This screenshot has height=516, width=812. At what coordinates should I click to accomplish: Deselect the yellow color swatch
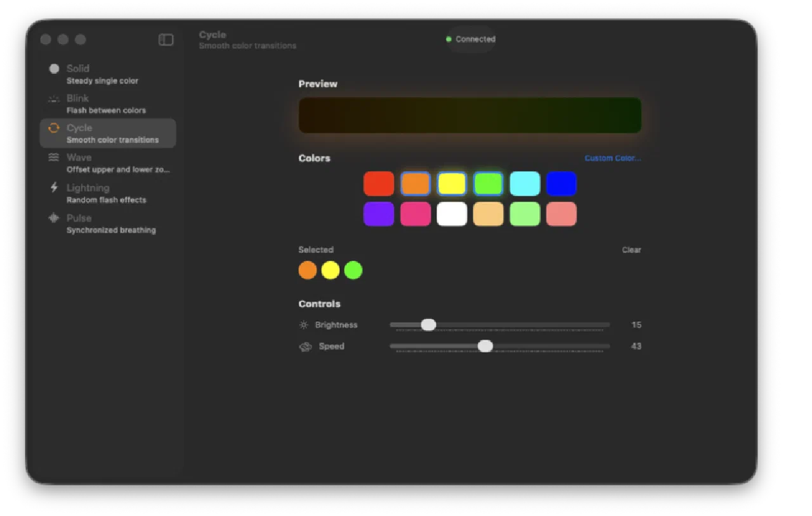(x=452, y=184)
